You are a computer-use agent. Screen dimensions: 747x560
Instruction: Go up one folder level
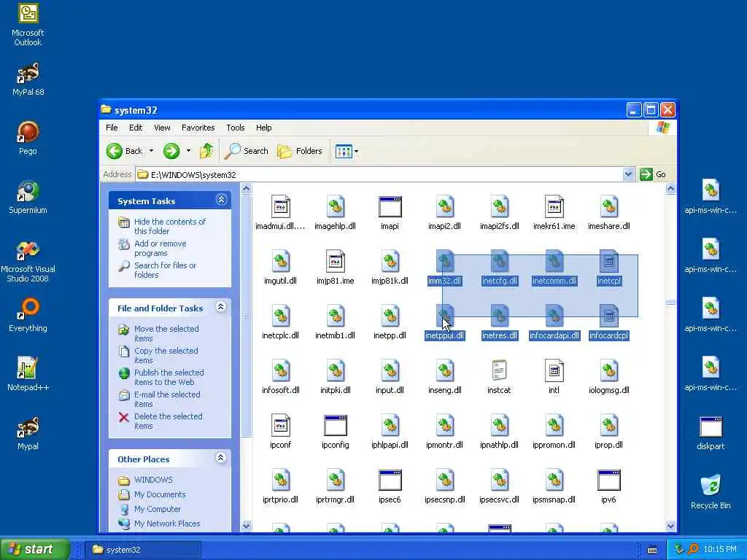[206, 151]
